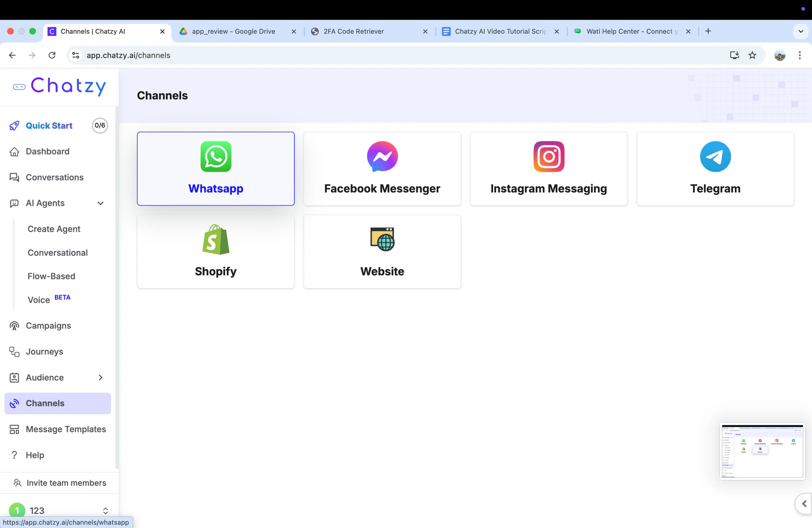Go to the Journeys page

click(x=44, y=352)
